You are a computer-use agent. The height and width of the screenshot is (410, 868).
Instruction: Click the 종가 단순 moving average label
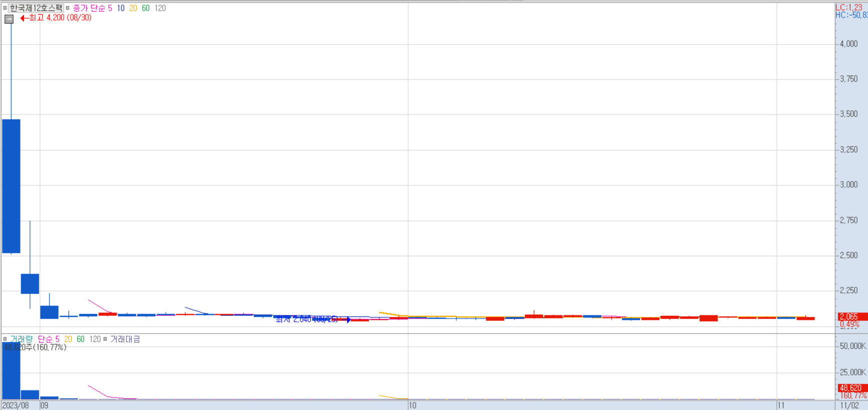click(x=89, y=8)
